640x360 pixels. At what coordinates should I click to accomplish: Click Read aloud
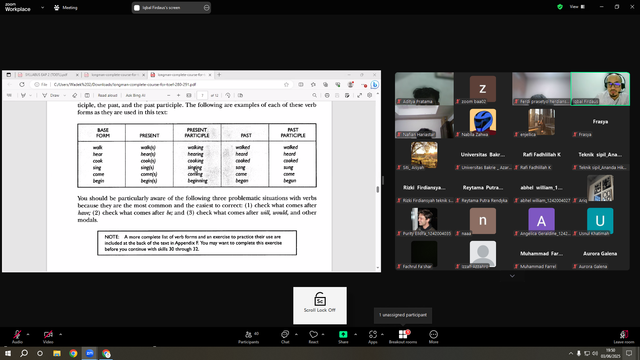pyautogui.click(x=107, y=95)
